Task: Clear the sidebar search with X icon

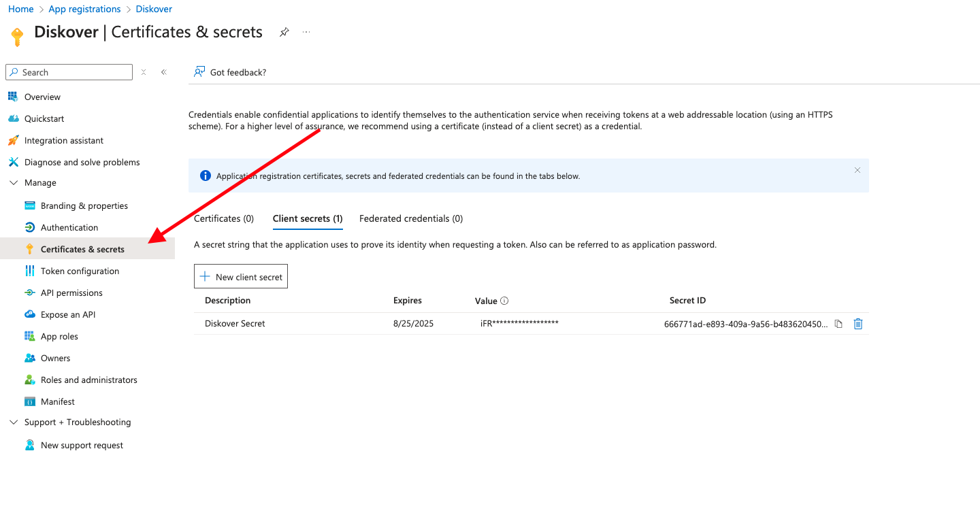Action: 144,72
